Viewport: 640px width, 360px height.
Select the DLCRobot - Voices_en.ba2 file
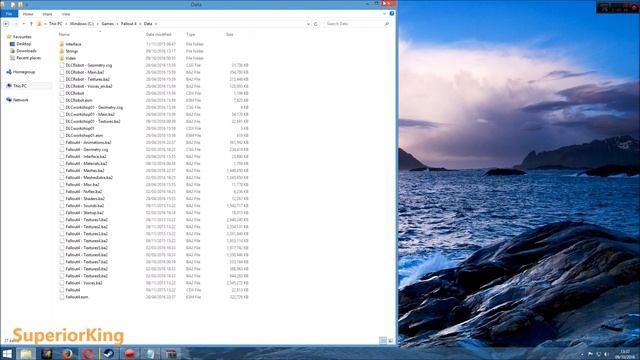89,86
